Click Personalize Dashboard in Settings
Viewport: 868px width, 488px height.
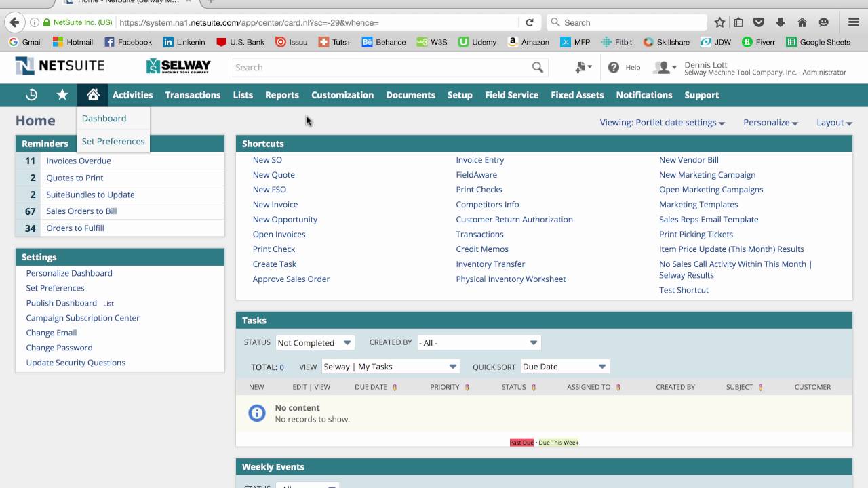pos(69,273)
